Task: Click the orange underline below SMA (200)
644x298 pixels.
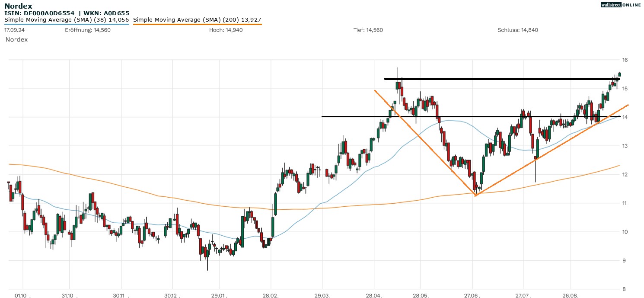Action: 197,24
